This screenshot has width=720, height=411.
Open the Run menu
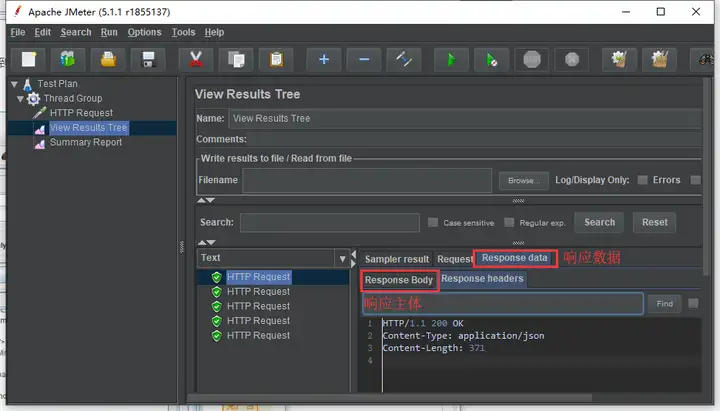[x=109, y=32]
